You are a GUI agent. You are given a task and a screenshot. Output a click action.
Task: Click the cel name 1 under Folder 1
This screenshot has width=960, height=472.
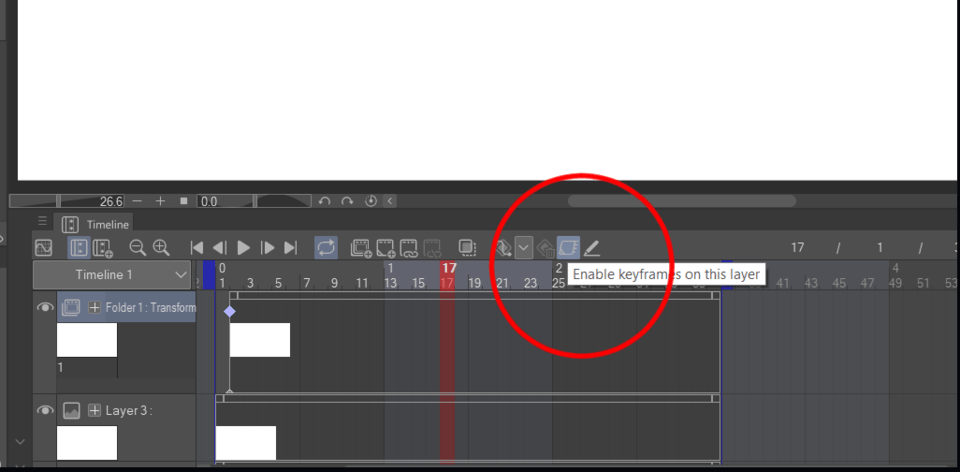coord(61,367)
